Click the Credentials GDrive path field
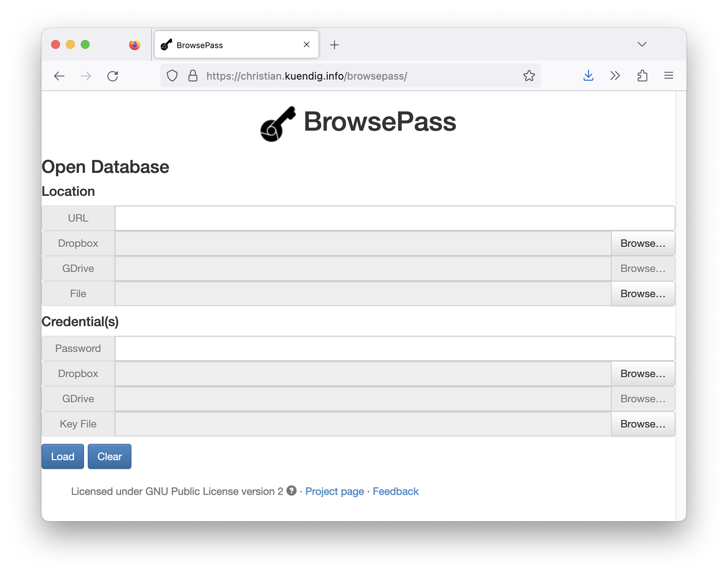This screenshot has height=576, width=728. [x=363, y=399]
